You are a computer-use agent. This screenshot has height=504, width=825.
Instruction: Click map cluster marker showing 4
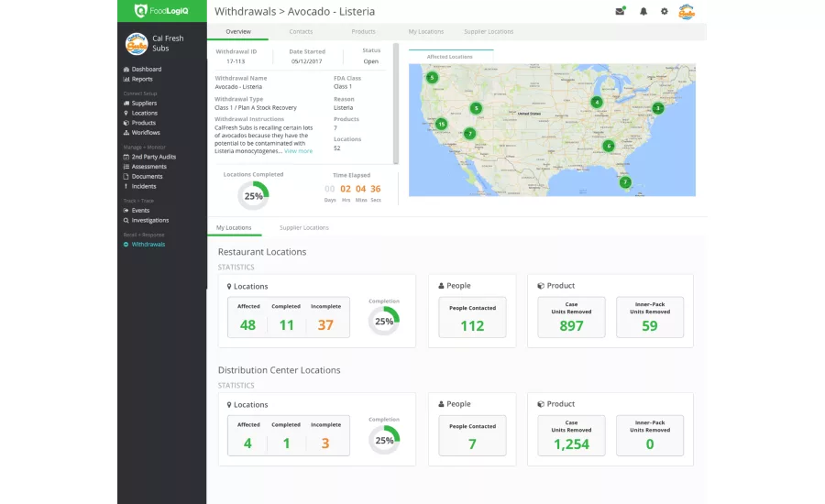point(596,102)
